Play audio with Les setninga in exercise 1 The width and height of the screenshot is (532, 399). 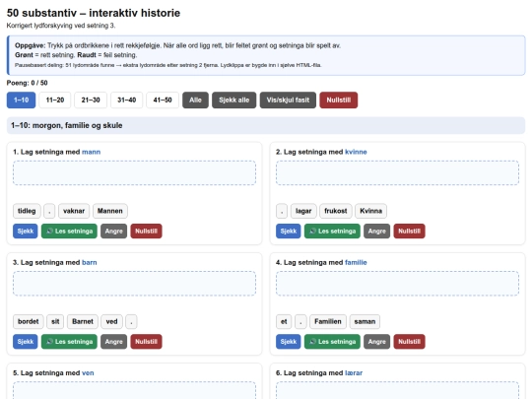coord(69,232)
